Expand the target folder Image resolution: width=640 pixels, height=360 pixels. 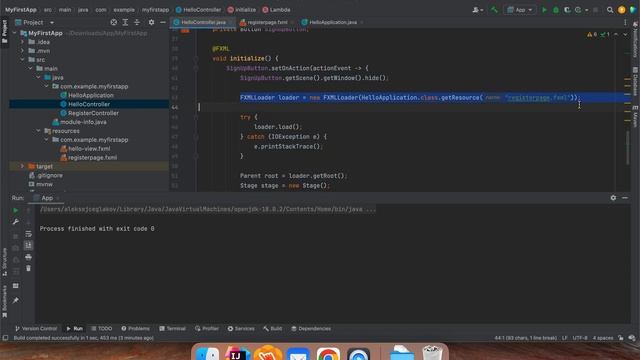22,167
